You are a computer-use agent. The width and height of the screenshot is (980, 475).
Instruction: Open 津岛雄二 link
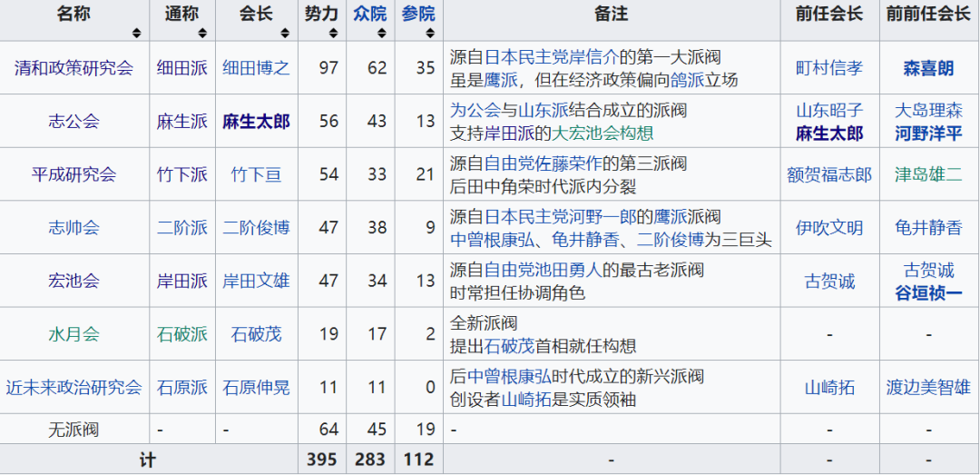(928, 174)
